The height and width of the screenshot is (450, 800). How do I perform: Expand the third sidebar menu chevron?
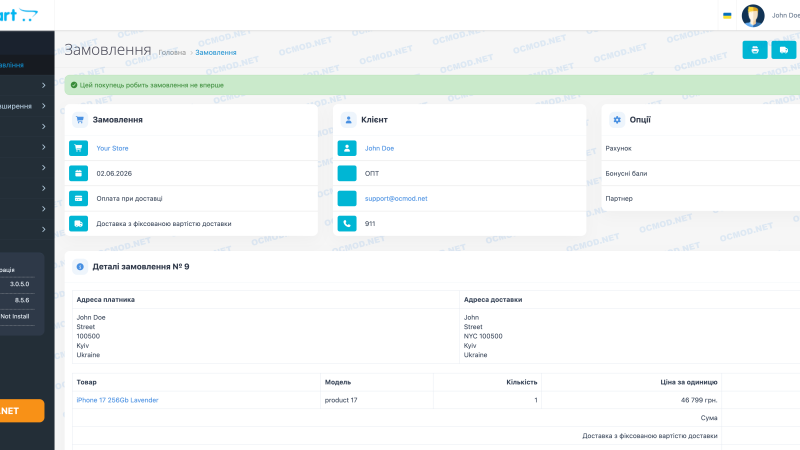[x=43, y=127]
